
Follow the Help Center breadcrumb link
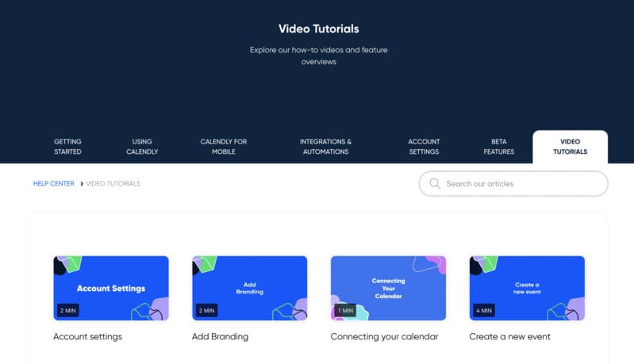click(x=53, y=183)
